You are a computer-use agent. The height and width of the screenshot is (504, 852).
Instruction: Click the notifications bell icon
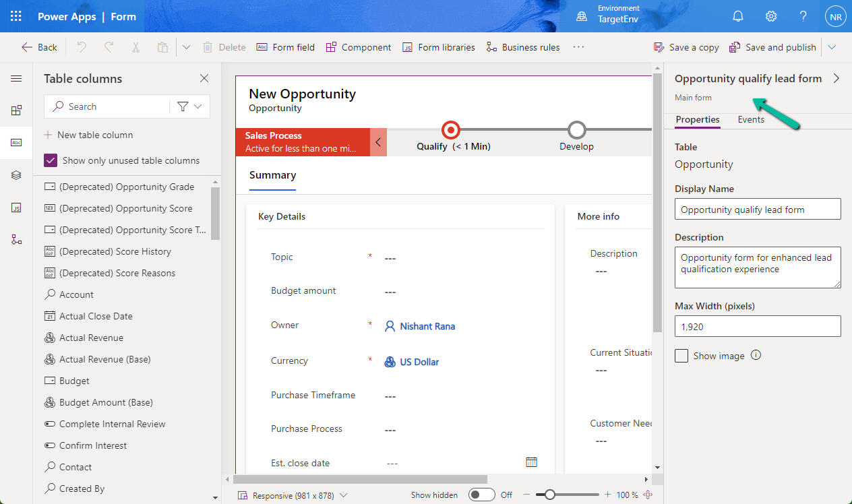click(x=738, y=15)
